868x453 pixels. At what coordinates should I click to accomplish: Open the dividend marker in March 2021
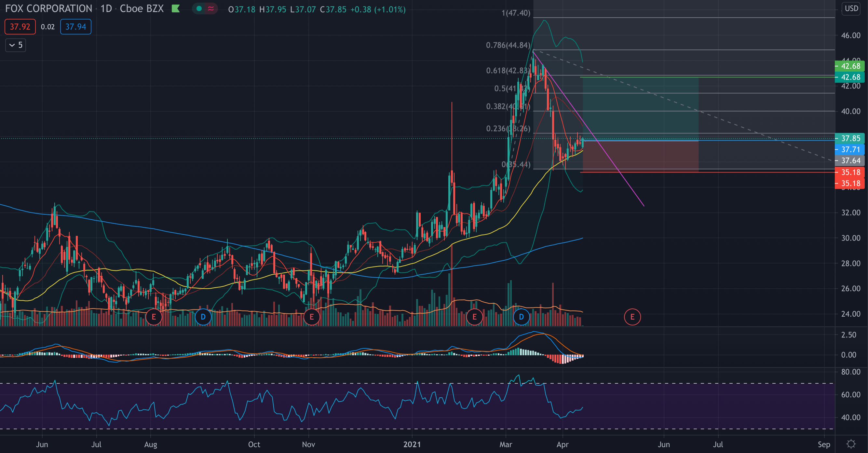tap(521, 317)
